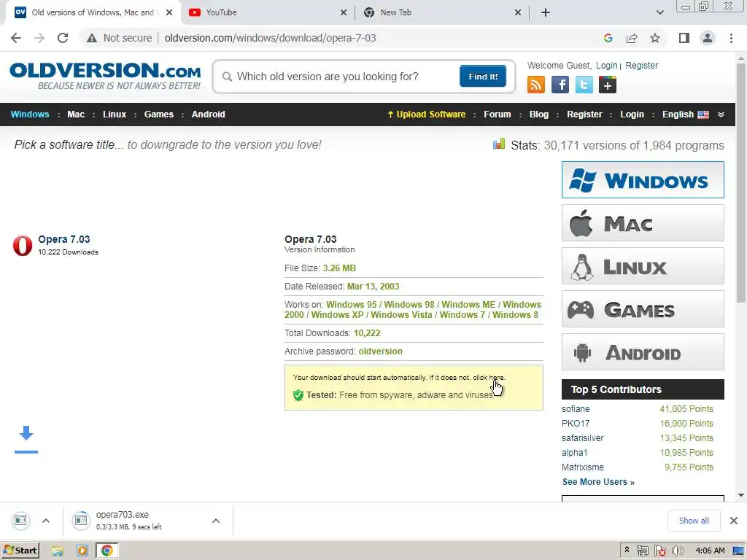Screen dimensions: 747x560
Task: Click the network tray icon
Action: pos(643,551)
